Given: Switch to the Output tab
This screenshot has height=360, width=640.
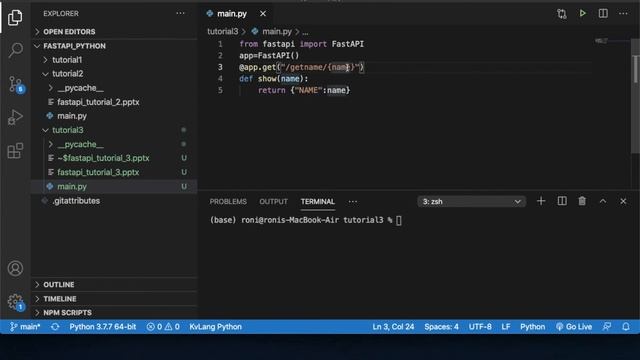Looking at the screenshot, I should click(273, 202).
